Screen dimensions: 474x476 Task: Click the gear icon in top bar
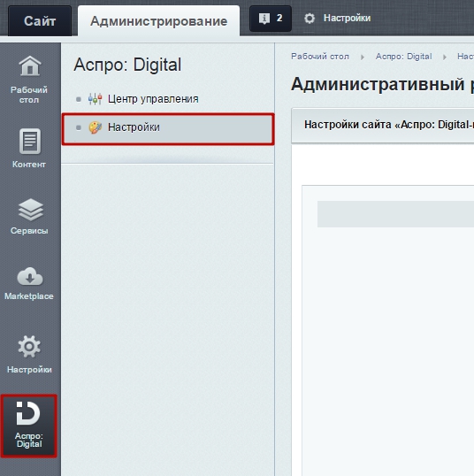[310, 19]
